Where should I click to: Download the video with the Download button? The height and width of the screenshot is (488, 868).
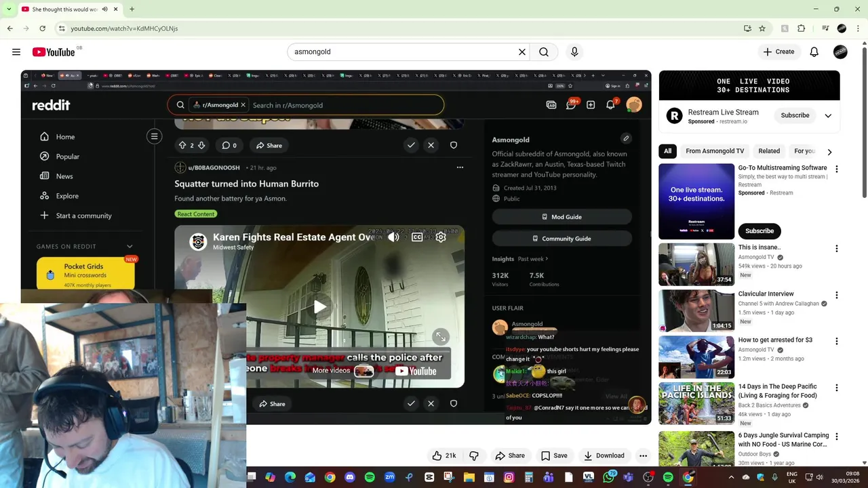tap(604, 455)
